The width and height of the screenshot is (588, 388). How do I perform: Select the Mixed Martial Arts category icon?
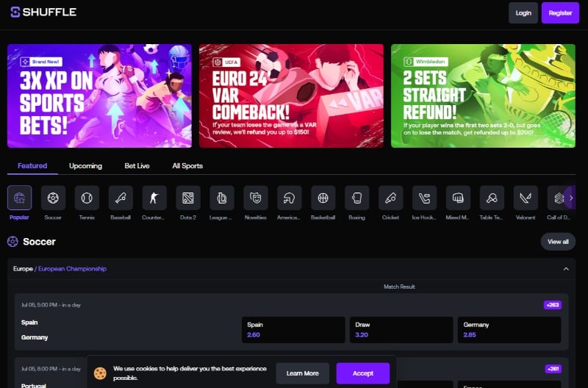click(x=458, y=198)
